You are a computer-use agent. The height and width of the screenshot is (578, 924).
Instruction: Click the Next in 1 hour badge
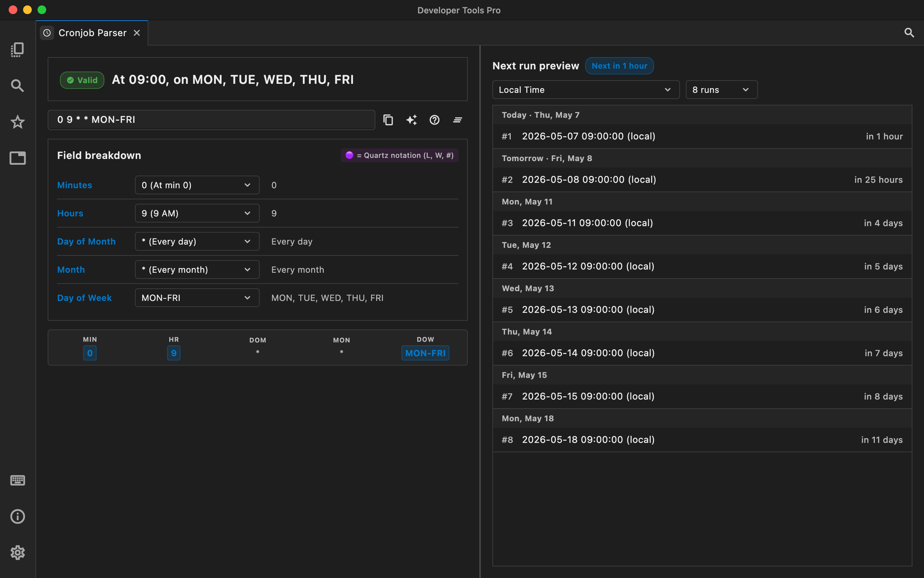(x=619, y=66)
